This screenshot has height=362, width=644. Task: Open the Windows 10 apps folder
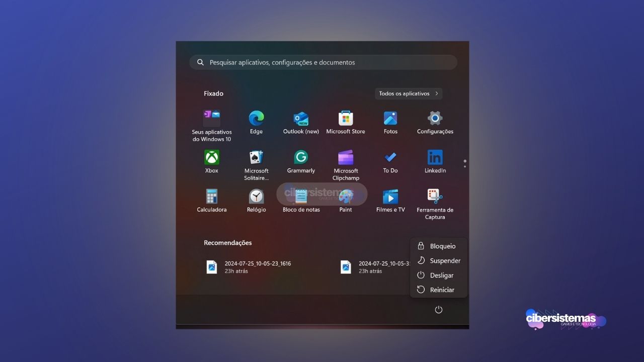[x=212, y=126]
